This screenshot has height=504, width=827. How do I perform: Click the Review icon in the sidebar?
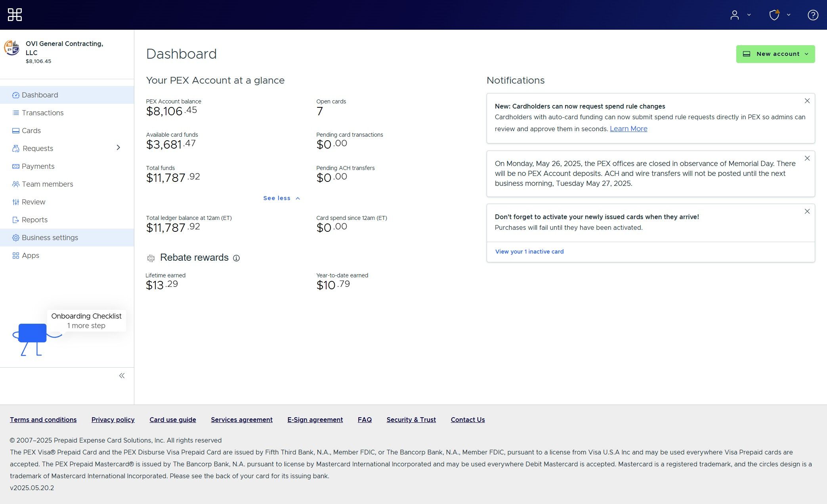coord(15,202)
